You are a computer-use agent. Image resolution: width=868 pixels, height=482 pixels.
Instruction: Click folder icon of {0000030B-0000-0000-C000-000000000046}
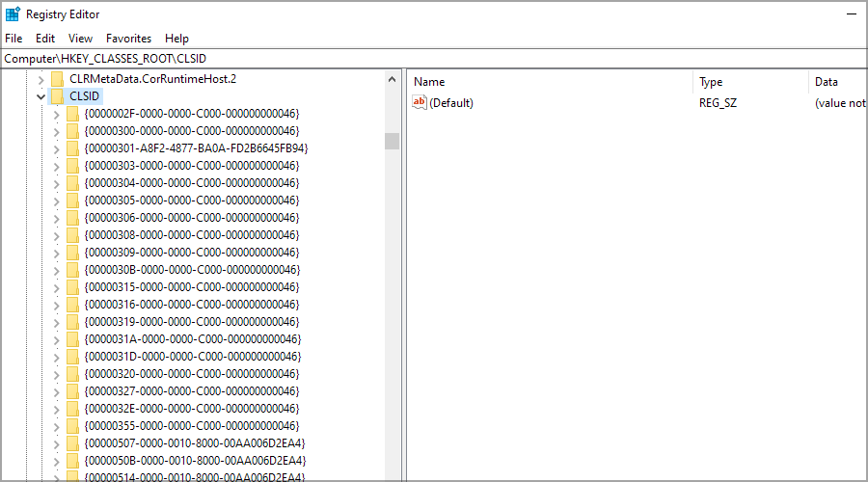(72, 270)
